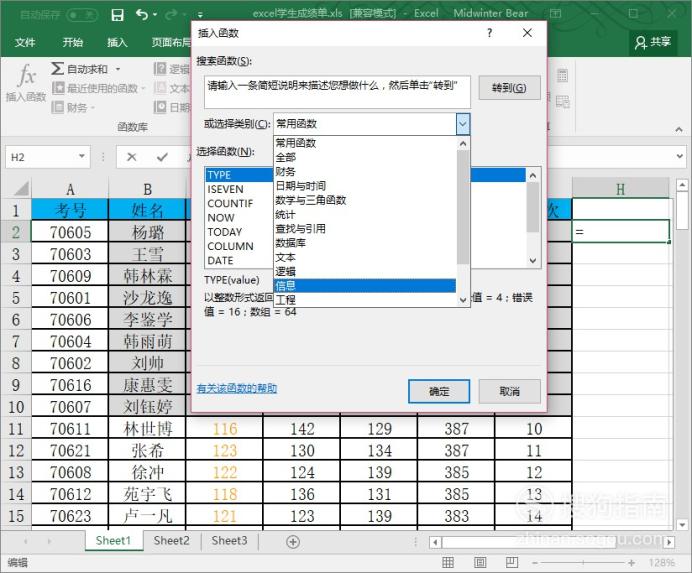The image size is (692, 573).
Task: Select Date and Time category
Action: tap(365, 186)
